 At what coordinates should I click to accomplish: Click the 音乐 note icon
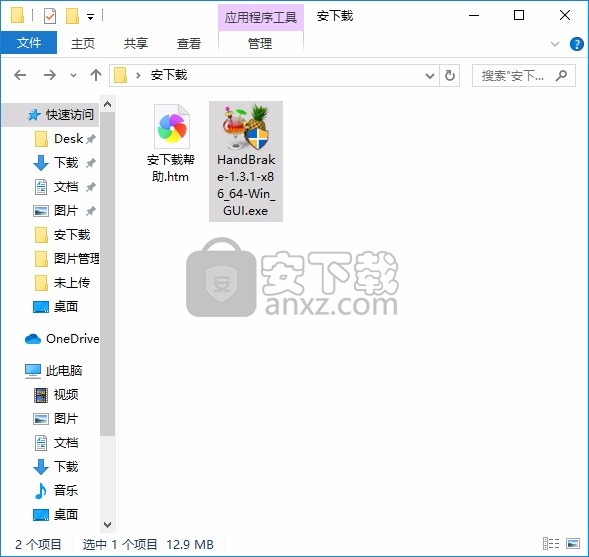(40, 491)
